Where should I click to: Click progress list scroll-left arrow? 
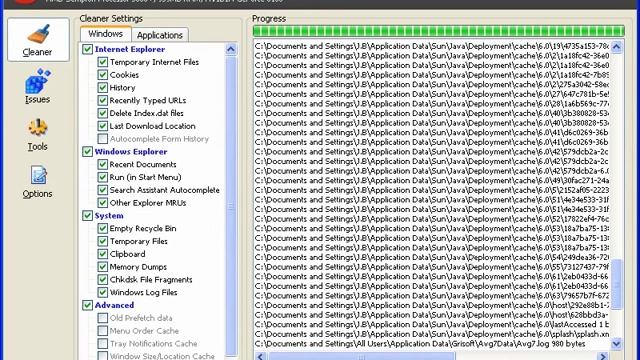click(261, 356)
